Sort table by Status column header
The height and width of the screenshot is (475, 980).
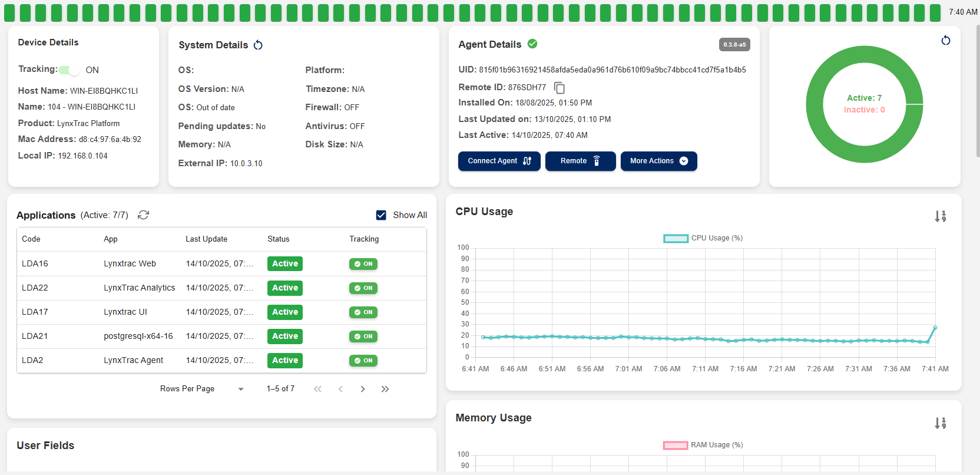[279, 239]
